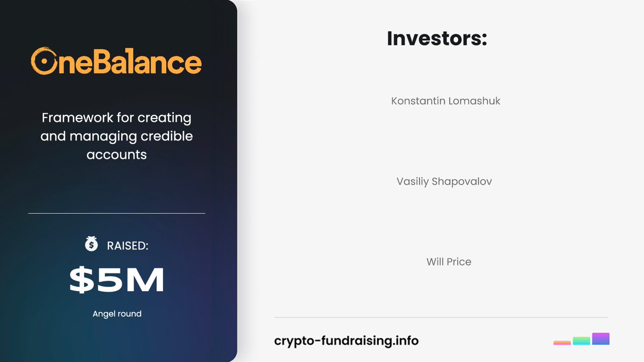Click the Angel round label
Viewport: 644px width, 362px height.
pos(117,314)
